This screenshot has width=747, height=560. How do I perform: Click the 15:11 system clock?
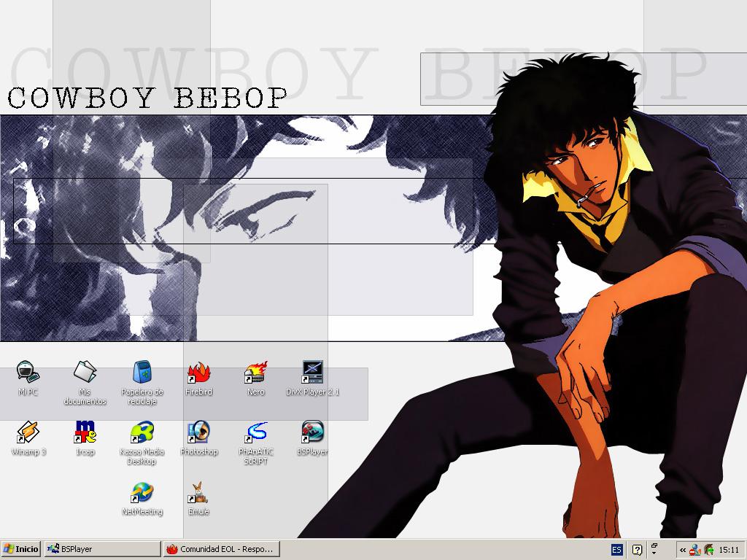tap(729, 550)
